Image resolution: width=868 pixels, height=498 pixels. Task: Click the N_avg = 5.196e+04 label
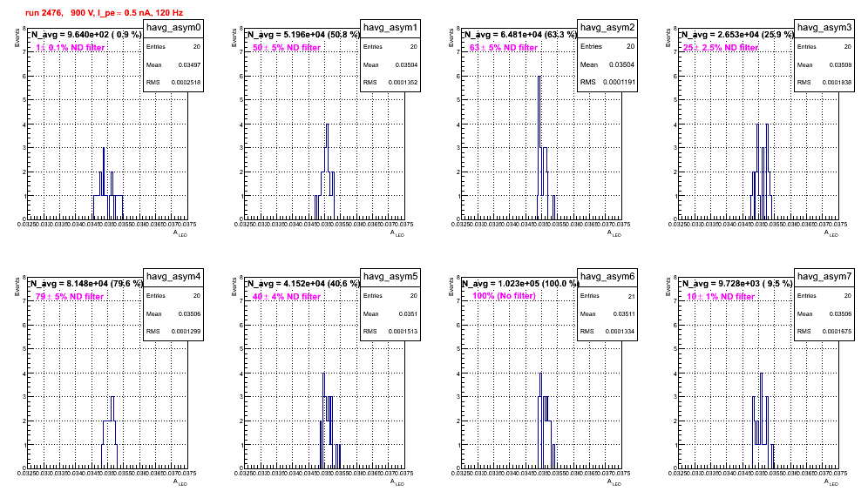302,34
